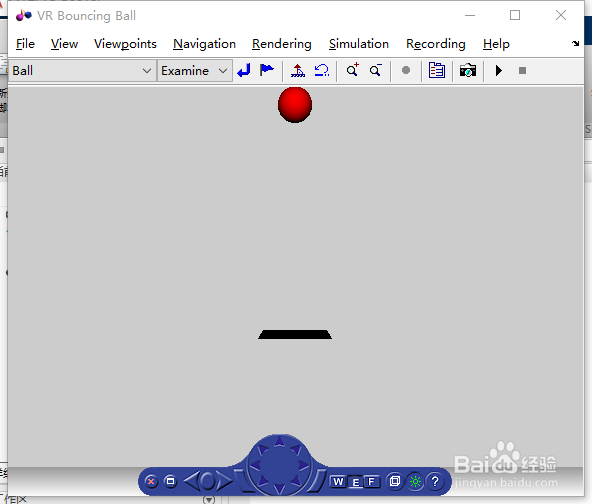Image resolution: width=592 pixels, height=504 pixels.
Task: Click the right arrow on navigation wheel
Action: pos(303,465)
